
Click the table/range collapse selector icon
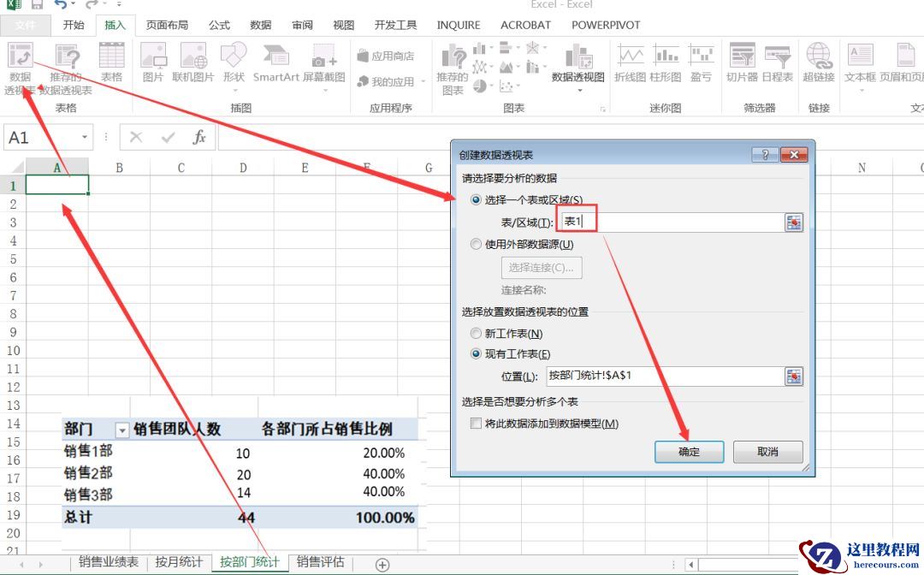[794, 222]
